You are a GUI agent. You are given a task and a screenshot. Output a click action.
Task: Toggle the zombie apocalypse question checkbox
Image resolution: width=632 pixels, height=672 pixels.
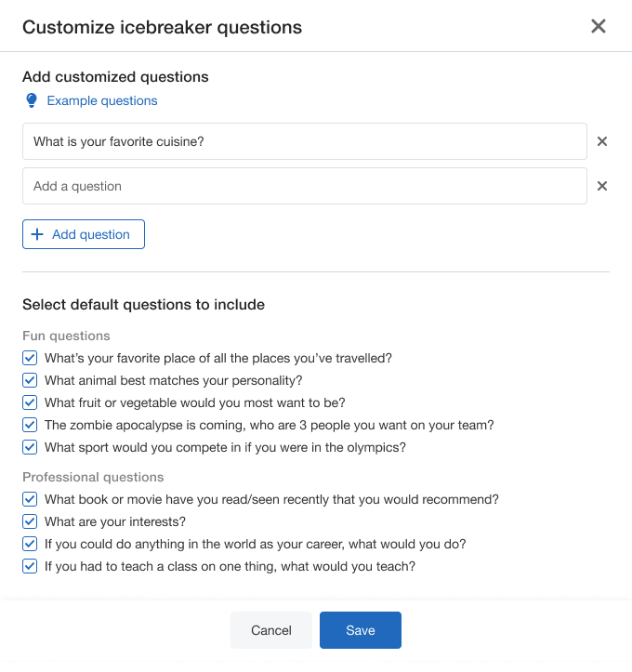pyautogui.click(x=30, y=425)
